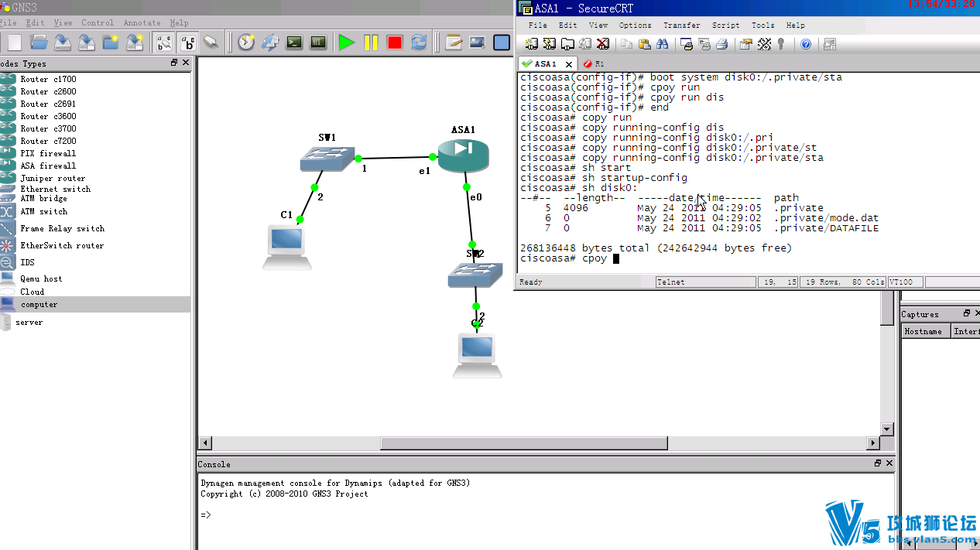
Task: Click the ASA1 firewall node on canvas
Action: click(463, 155)
